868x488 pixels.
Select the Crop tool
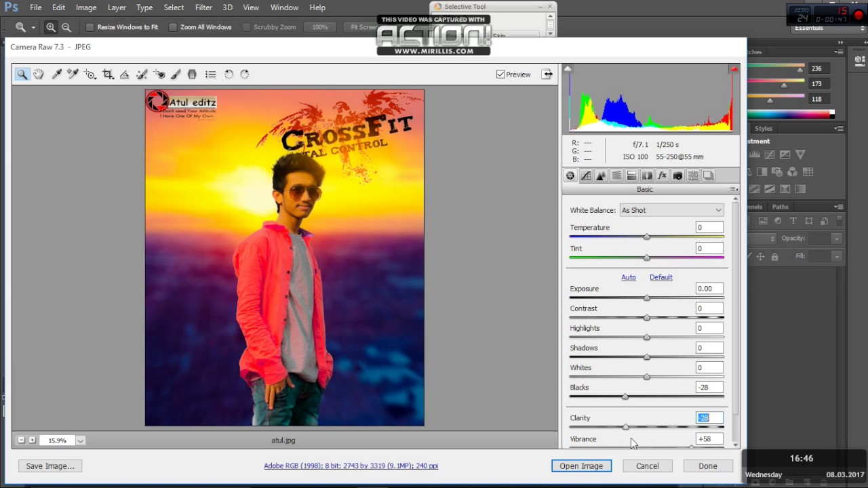pyautogui.click(x=108, y=75)
